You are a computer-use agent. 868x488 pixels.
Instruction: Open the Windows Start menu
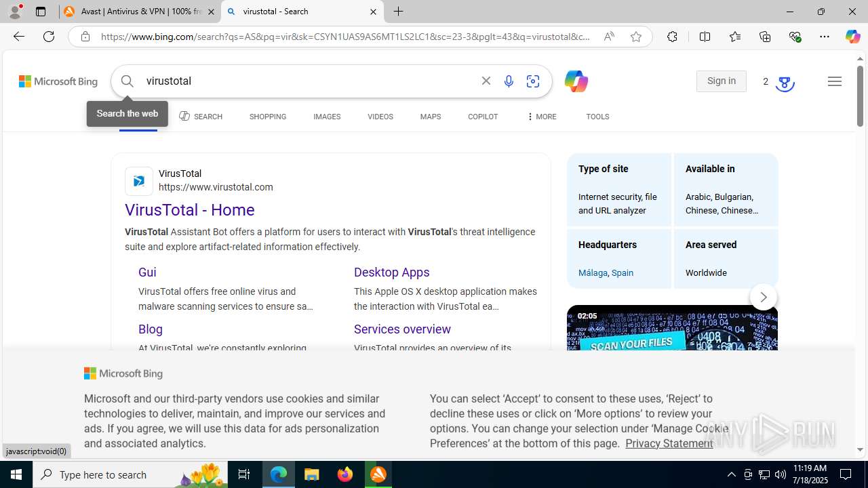tap(16, 474)
